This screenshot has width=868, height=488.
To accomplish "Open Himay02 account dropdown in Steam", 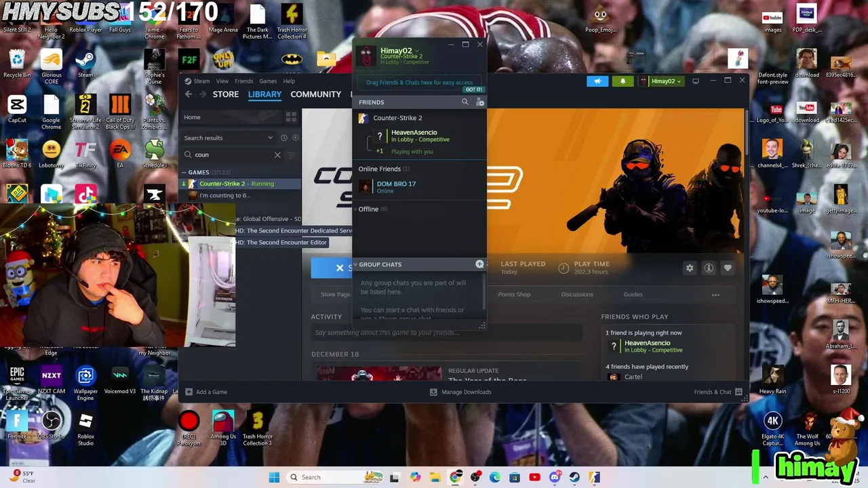I will click(660, 81).
